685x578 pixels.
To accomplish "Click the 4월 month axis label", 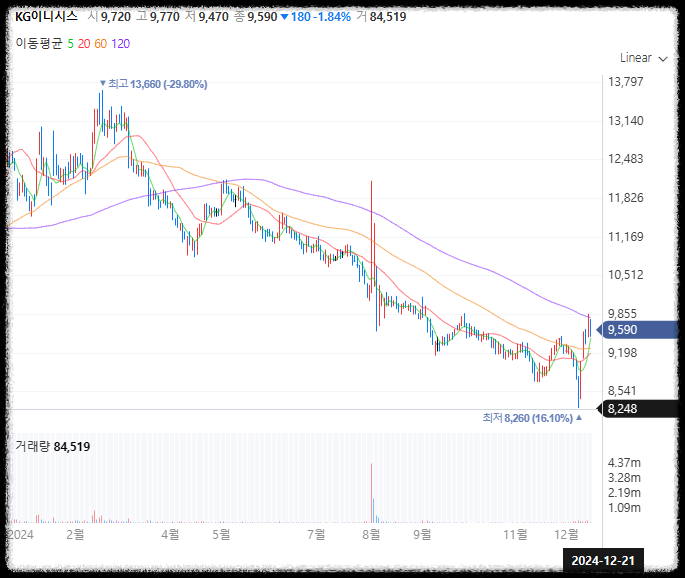I will pos(170,534).
